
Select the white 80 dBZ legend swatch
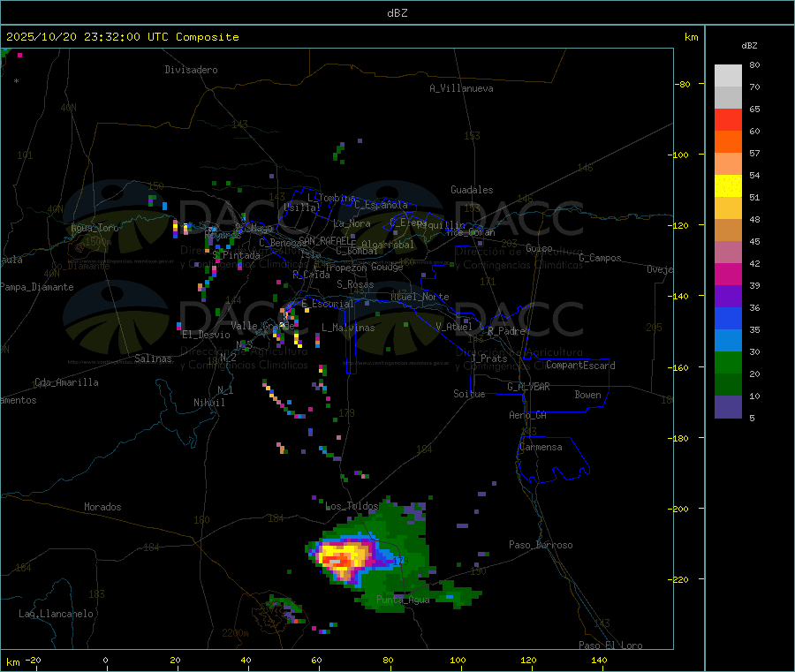click(728, 76)
